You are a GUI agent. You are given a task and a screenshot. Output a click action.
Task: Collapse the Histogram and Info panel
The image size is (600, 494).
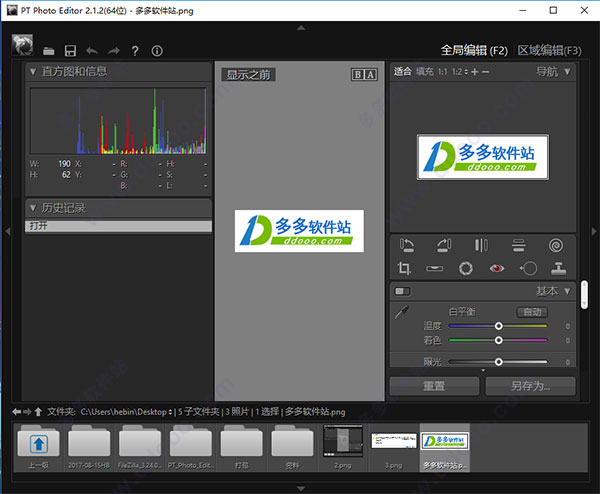[x=33, y=71]
